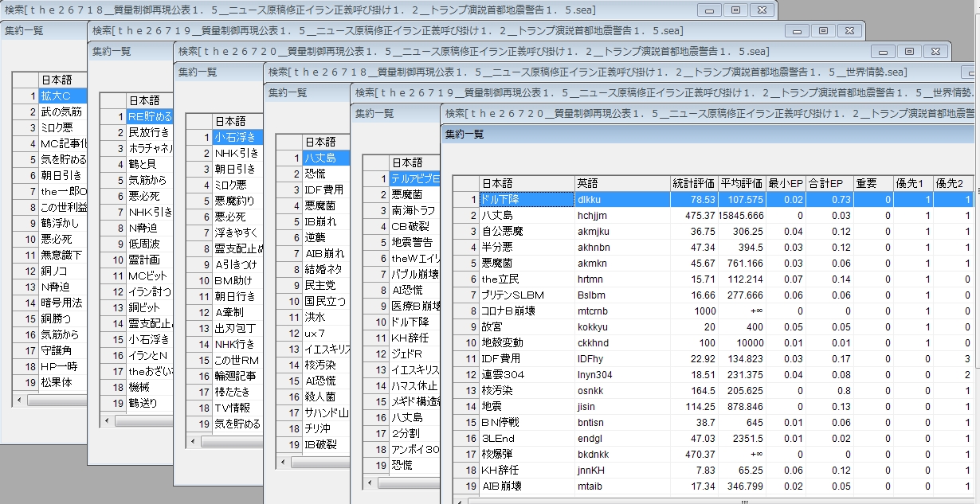
Task: Click the mtaib cell
Action: click(x=621, y=486)
